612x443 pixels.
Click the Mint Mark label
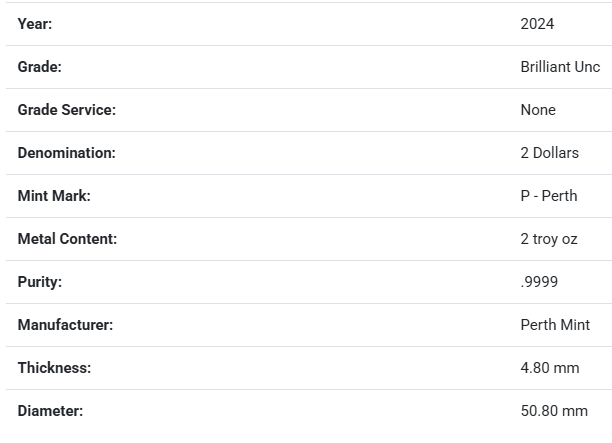[x=54, y=196]
